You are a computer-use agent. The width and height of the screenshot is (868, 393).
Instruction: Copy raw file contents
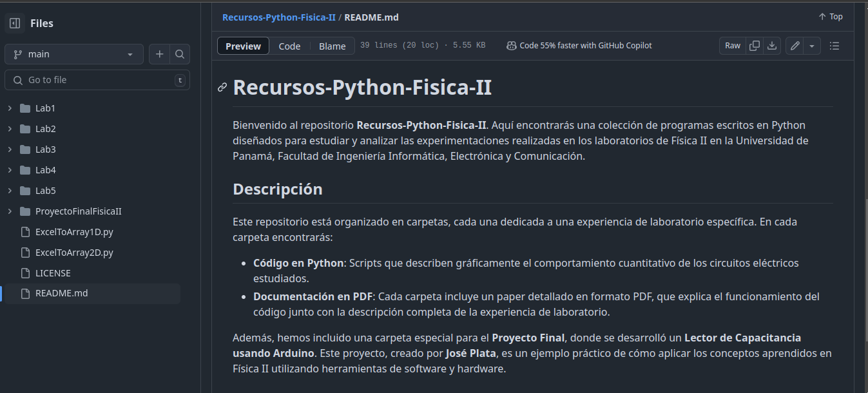click(755, 46)
